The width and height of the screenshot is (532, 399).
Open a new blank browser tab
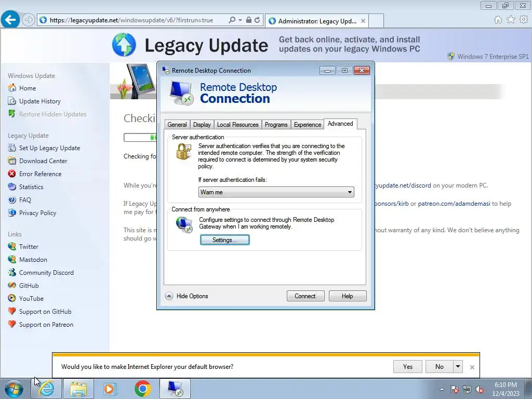pos(376,21)
